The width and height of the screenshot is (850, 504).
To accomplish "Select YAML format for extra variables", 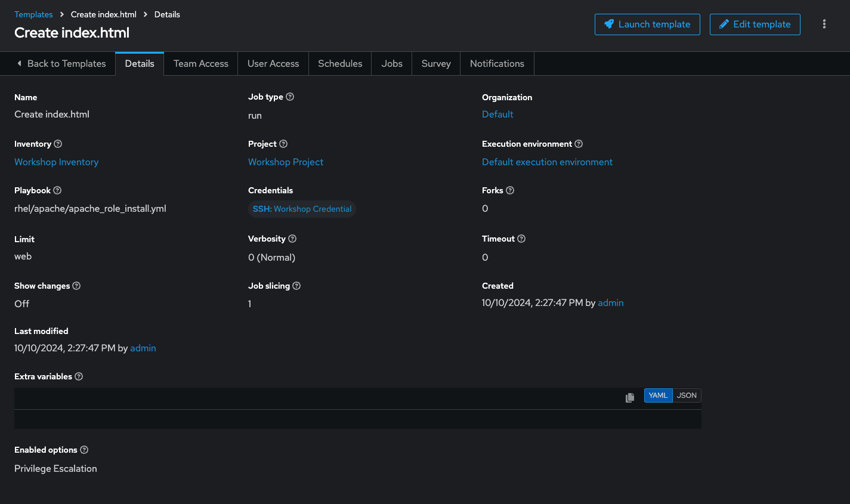I will pyautogui.click(x=658, y=395).
